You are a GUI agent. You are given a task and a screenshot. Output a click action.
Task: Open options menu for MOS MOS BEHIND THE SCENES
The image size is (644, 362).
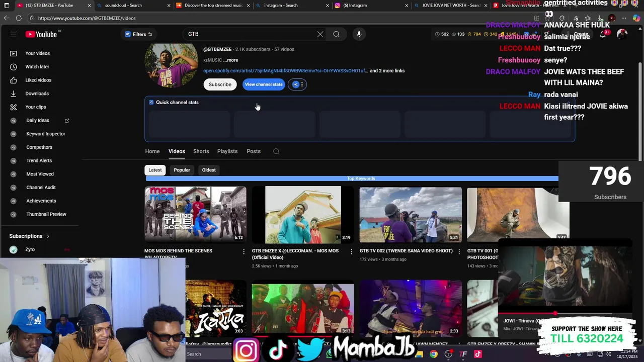click(244, 251)
